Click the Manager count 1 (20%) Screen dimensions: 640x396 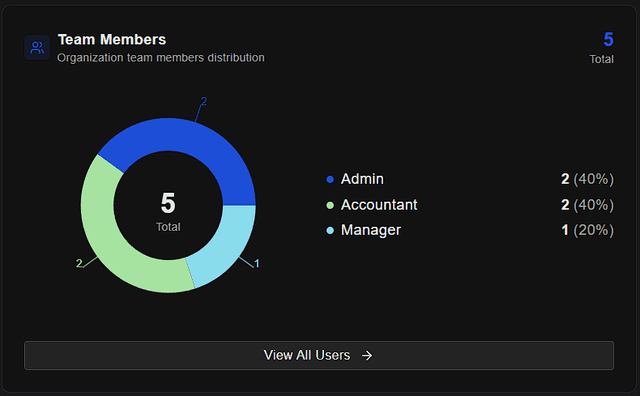click(587, 230)
